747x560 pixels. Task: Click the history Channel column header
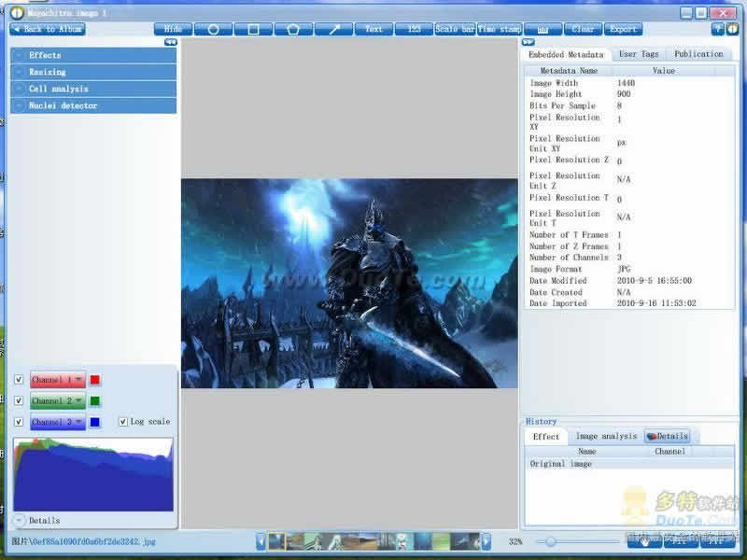click(x=669, y=451)
